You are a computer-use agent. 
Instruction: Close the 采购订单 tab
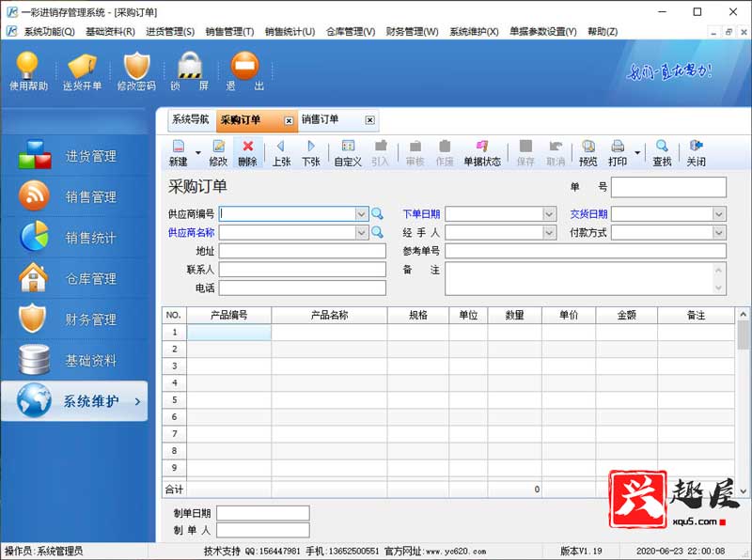tap(289, 121)
